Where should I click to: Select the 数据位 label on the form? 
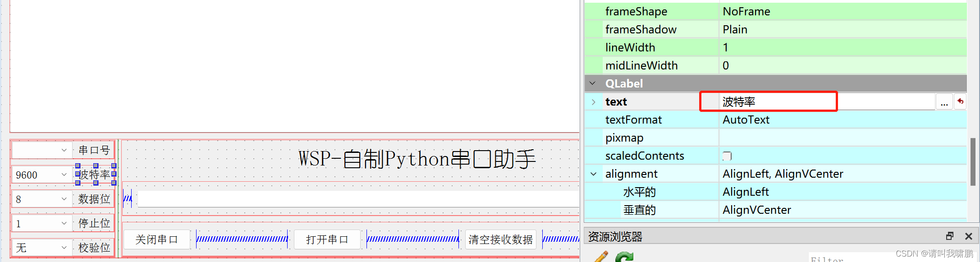[94, 199]
